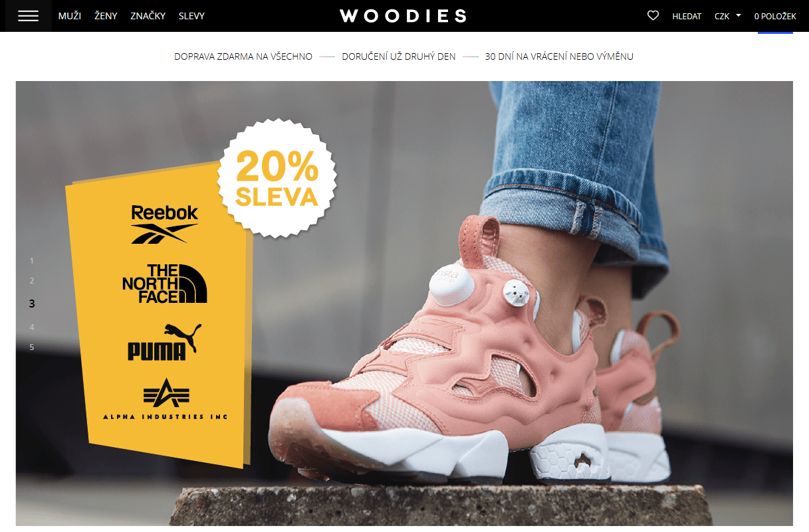The width and height of the screenshot is (809, 532).
Task: Go to SLEVY sales page
Action: coord(191,16)
